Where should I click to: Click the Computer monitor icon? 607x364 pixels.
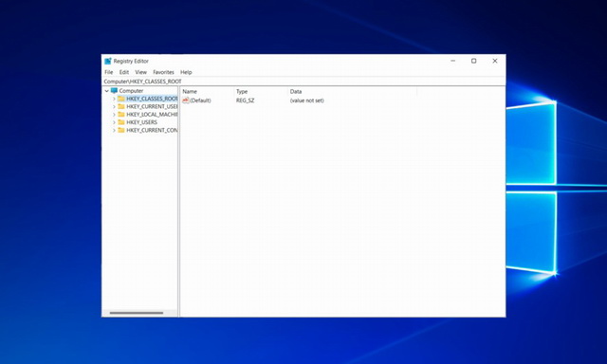tap(114, 90)
